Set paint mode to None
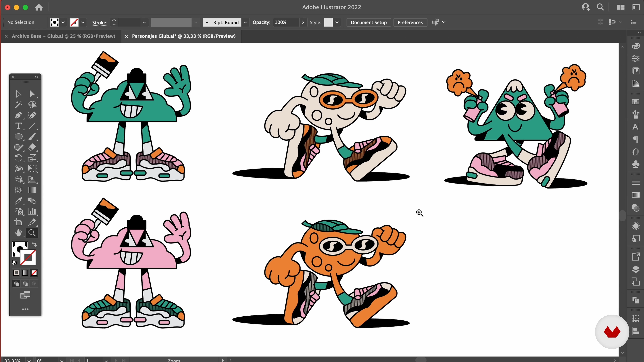This screenshot has width=644, height=362. pyautogui.click(x=34, y=273)
